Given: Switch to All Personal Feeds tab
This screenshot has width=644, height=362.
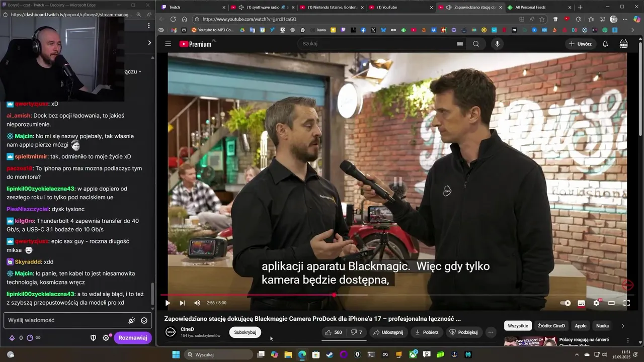Looking at the screenshot, I should click(x=538, y=7).
